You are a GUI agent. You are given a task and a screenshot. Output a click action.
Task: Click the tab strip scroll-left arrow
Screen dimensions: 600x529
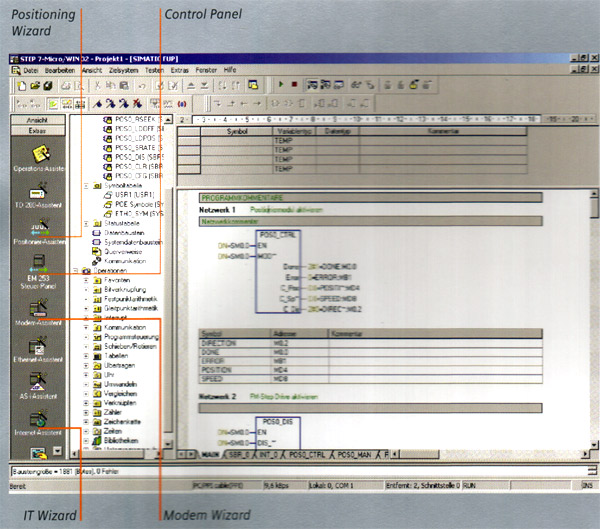tap(182, 455)
